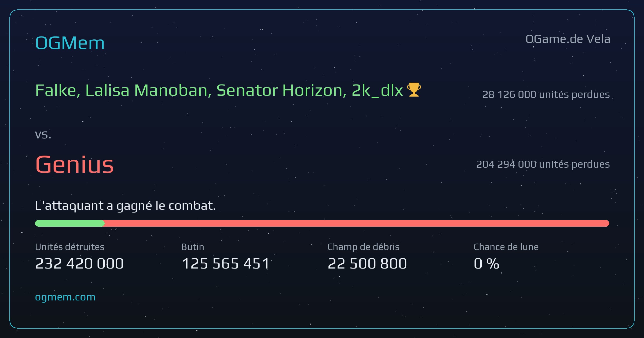
Task: Select the attacker names in green
Action: click(x=219, y=90)
